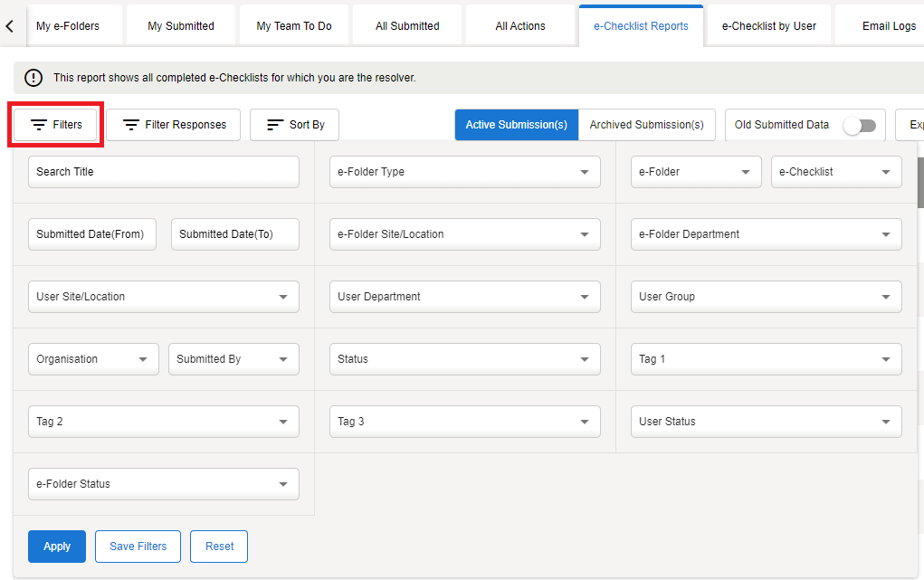
Task: Click the Sort By button
Action: (x=295, y=125)
